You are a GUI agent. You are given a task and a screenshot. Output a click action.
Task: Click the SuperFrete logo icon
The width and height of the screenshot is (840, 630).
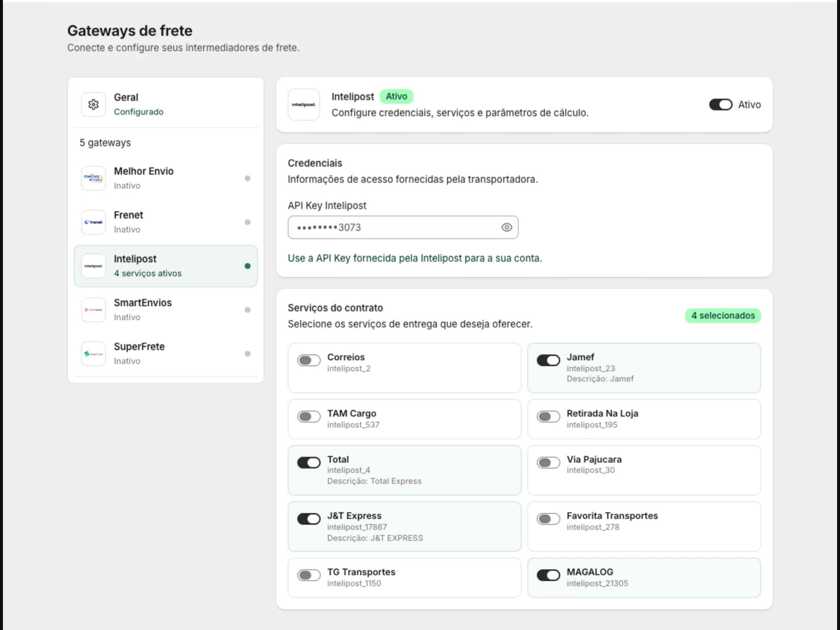(x=93, y=354)
